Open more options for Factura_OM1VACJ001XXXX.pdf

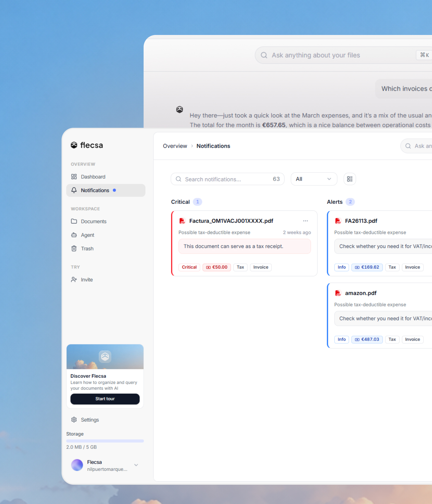tap(306, 221)
